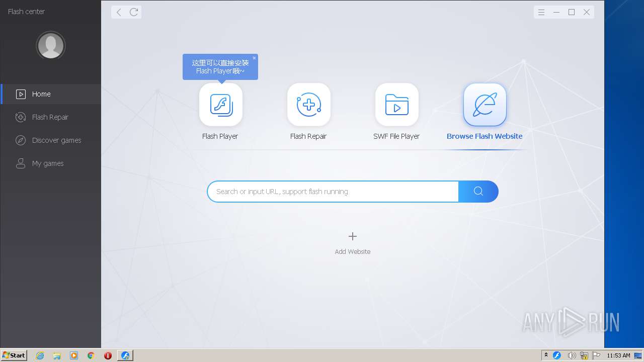The image size is (644, 362).
Task: Click the Add Website label
Action: [353, 251]
